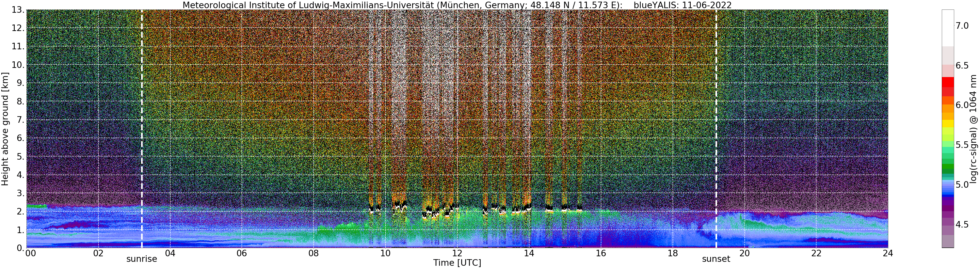Click the x-axis tick label '06'
This screenshot has width=980, height=269.
click(x=242, y=253)
